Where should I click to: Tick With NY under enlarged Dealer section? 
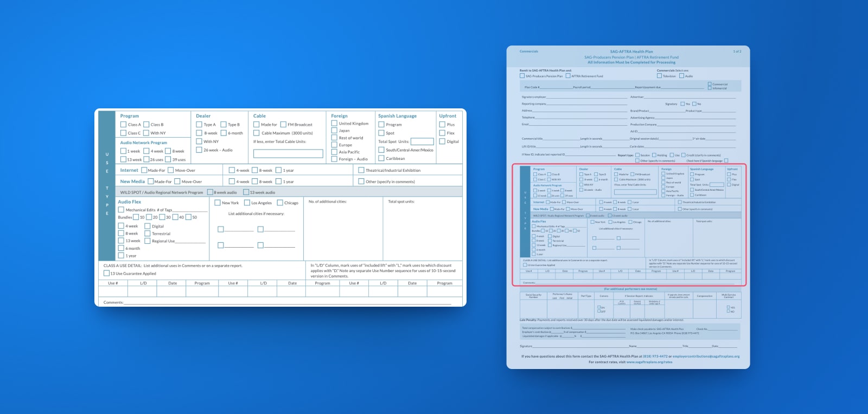(199, 141)
